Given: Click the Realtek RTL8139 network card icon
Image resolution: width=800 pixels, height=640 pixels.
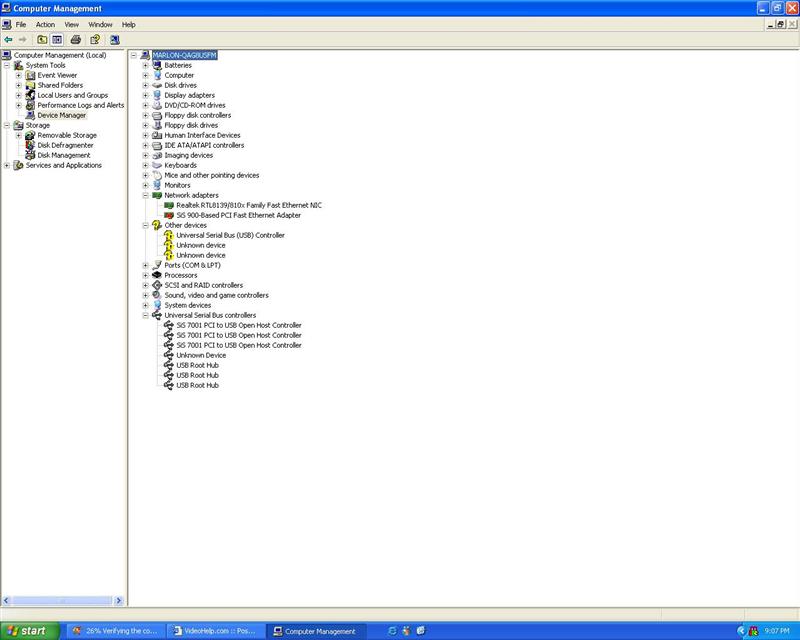Looking at the screenshot, I should (x=169, y=205).
